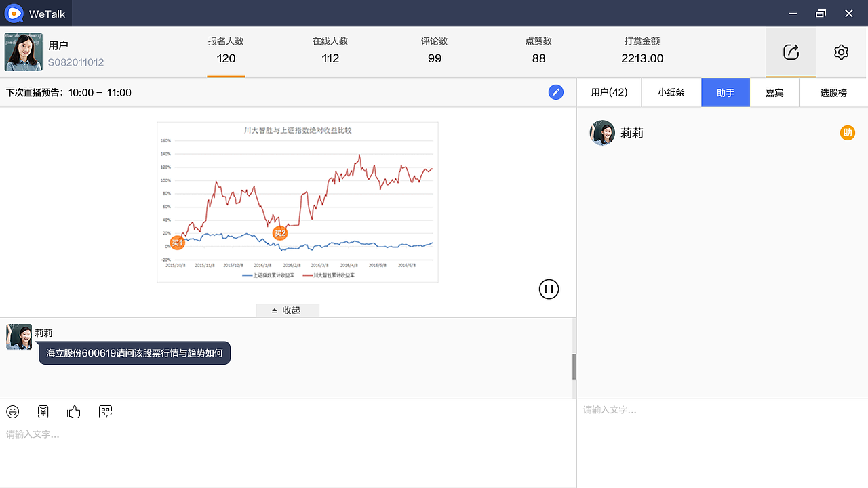Edit the next broadcast time via pencil icon
Viewport: 868px width, 488px height.
click(x=556, y=92)
